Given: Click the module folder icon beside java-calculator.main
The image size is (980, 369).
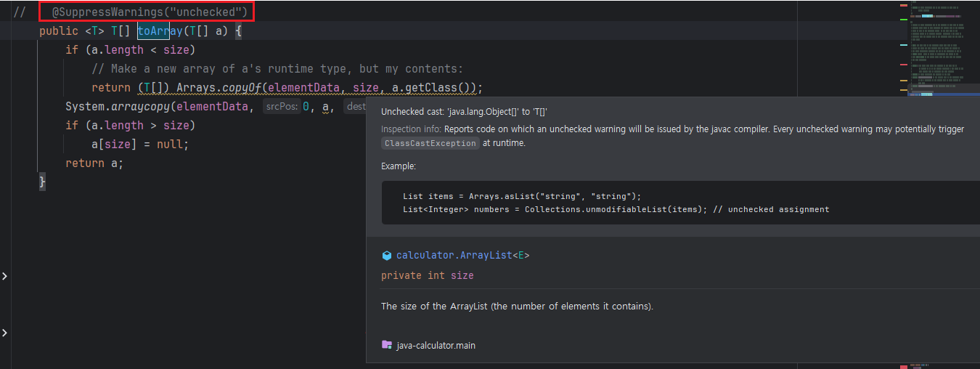Looking at the screenshot, I should pyautogui.click(x=387, y=345).
